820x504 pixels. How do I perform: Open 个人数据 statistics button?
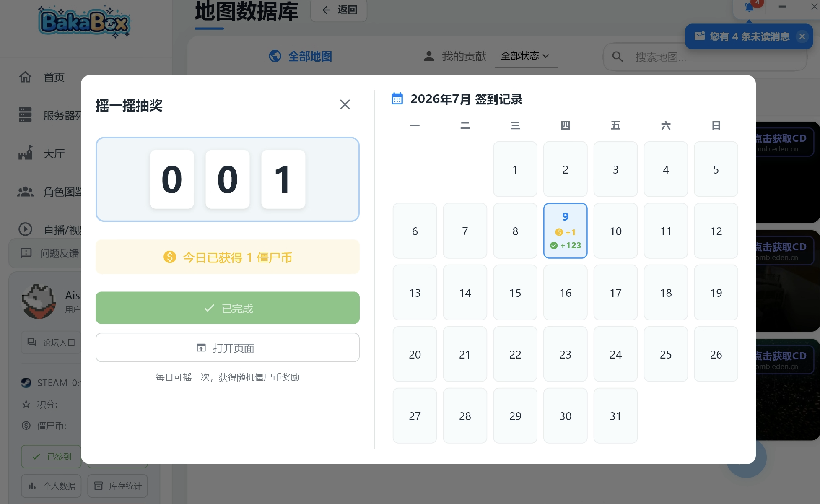pos(52,486)
